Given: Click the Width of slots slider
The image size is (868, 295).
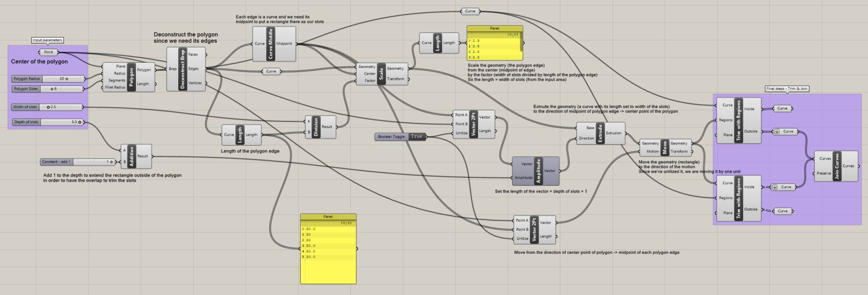Looking at the screenshot, I should pyautogui.click(x=61, y=107).
